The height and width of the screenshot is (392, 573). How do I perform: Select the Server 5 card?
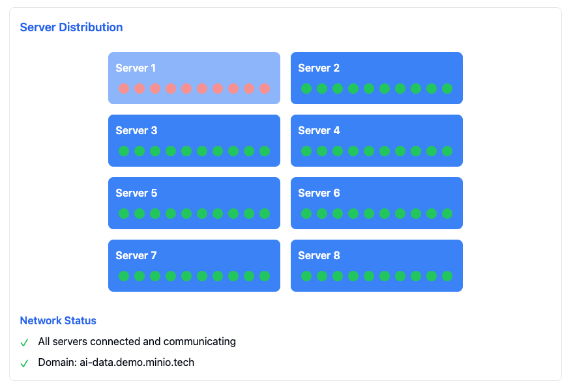click(194, 203)
